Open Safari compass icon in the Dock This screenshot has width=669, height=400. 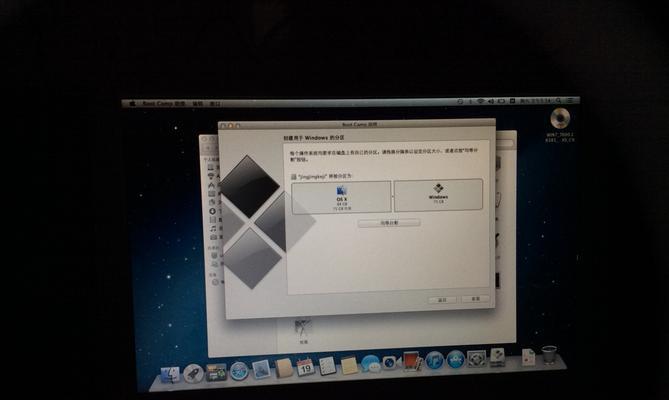point(239,371)
